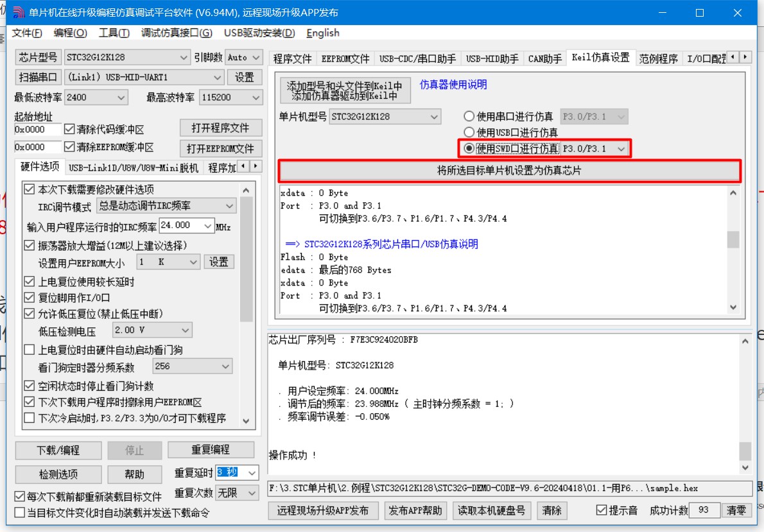764x532 pixels.
Task: Switch to the EEPROM文件 tab
Action: (x=345, y=58)
